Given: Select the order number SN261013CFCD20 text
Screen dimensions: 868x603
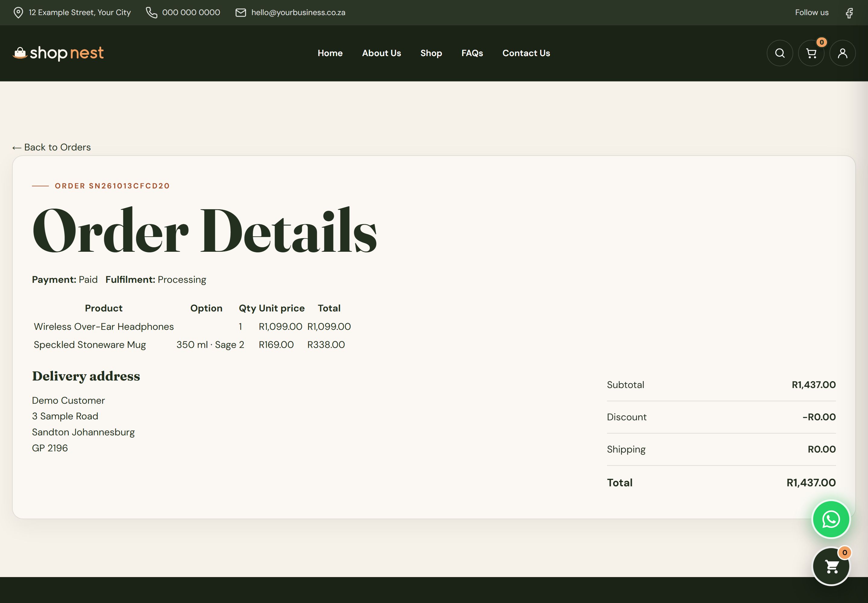Looking at the screenshot, I should tap(129, 186).
